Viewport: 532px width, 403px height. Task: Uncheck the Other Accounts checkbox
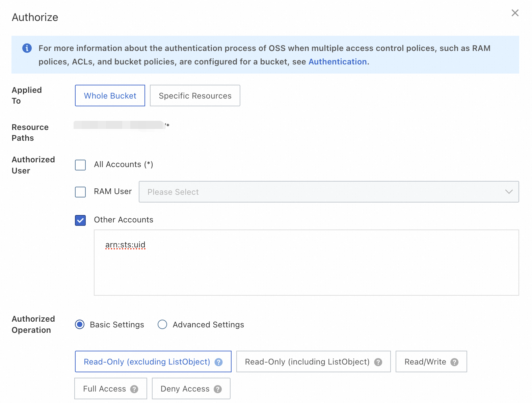(80, 220)
